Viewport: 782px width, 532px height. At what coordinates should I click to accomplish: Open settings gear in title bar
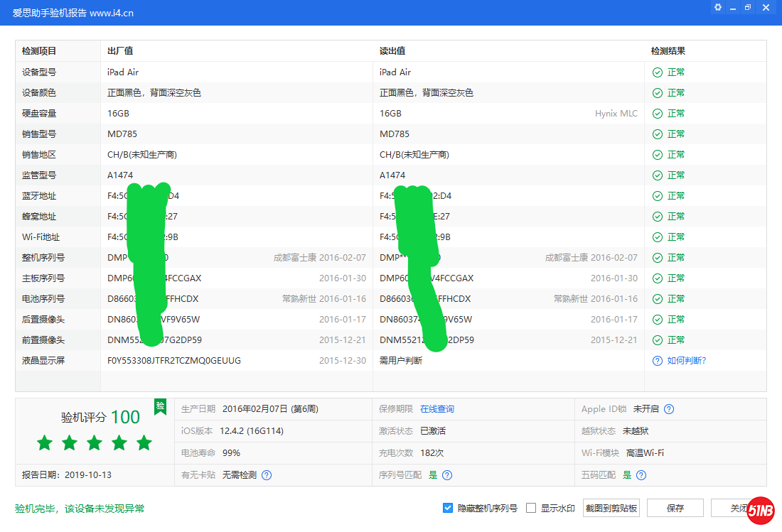pyautogui.click(x=717, y=7)
